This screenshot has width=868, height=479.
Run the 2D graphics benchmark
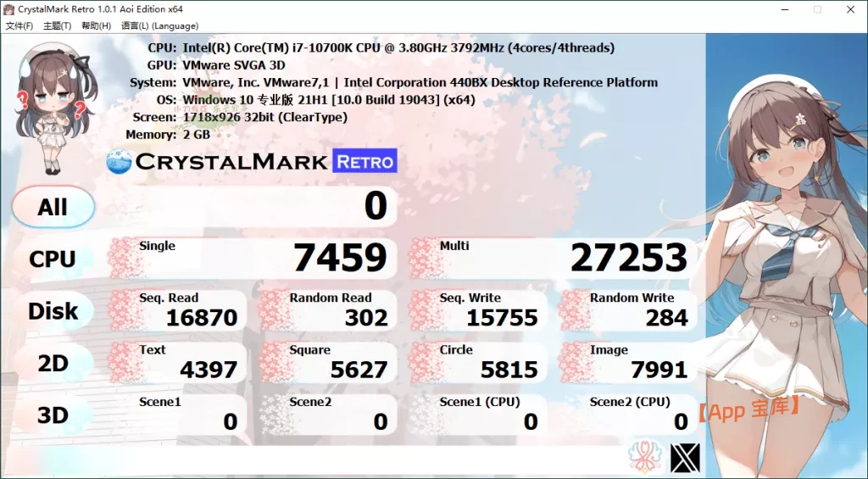pyautogui.click(x=53, y=364)
